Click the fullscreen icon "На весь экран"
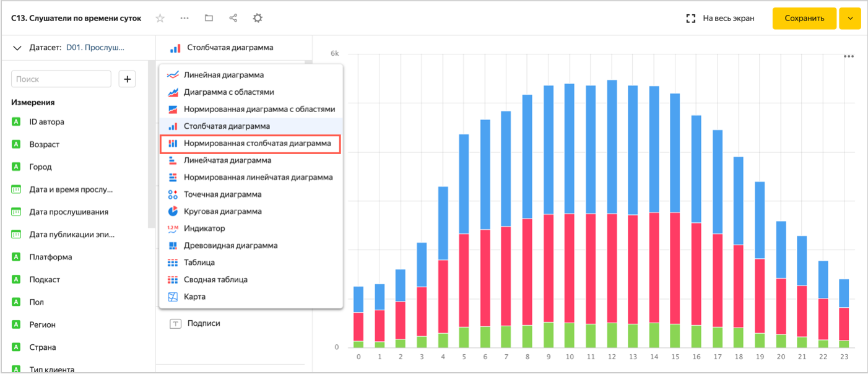The image size is (868, 374). pyautogui.click(x=691, y=19)
